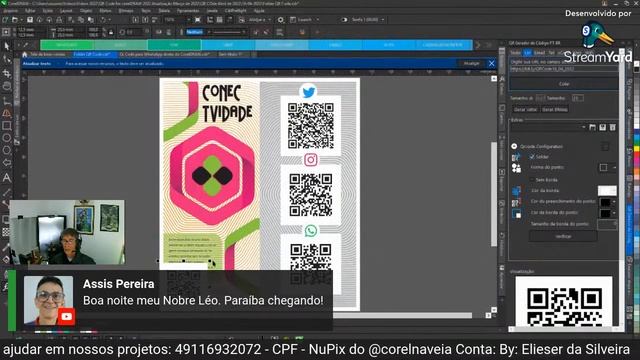Image resolution: width=640 pixels, height=360 pixels.
Task: Select the Rectangle tool
Action: pos(7,126)
